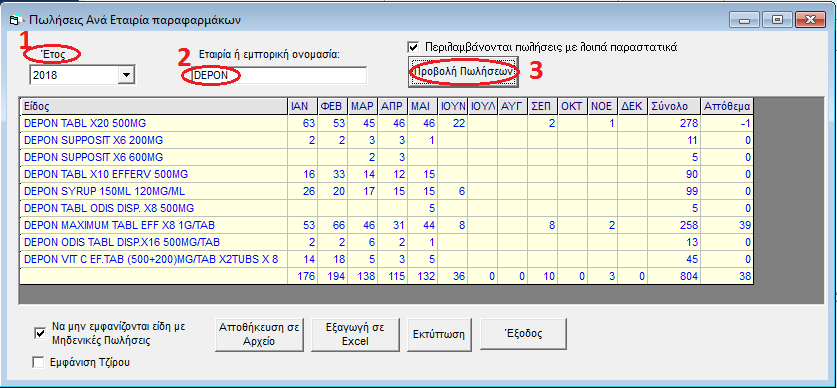This screenshot has height=388, width=837.
Task: Minimize the Πωλήσεις Ανά Εταιρία window
Action: [x=744, y=20]
